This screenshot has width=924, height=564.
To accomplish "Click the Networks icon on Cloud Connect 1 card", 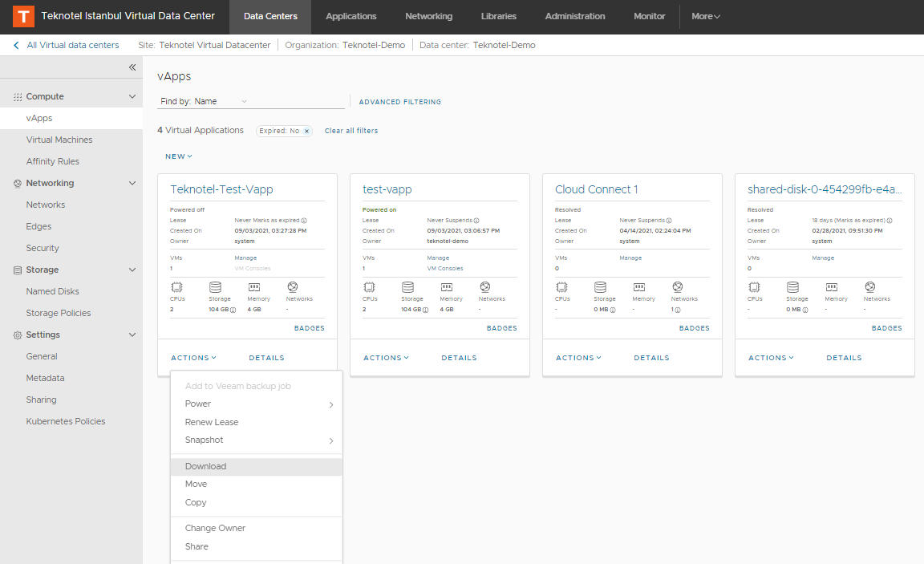I will (678, 287).
